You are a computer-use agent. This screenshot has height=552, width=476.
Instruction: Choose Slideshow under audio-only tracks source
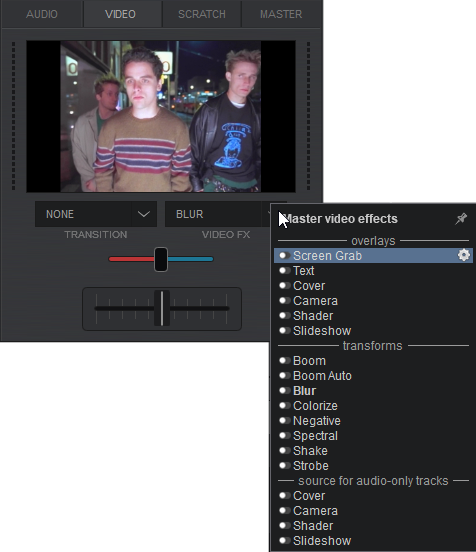(322, 540)
